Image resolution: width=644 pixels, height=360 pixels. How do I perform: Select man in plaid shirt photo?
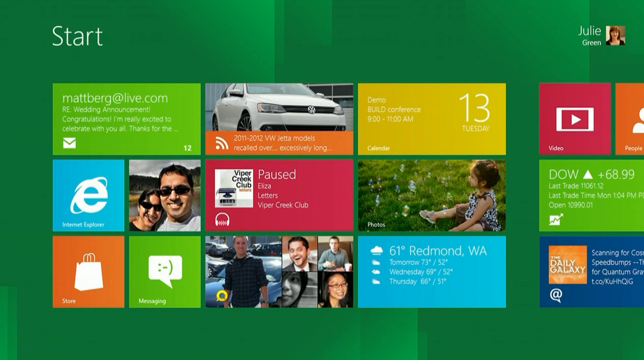(x=243, y=272)
